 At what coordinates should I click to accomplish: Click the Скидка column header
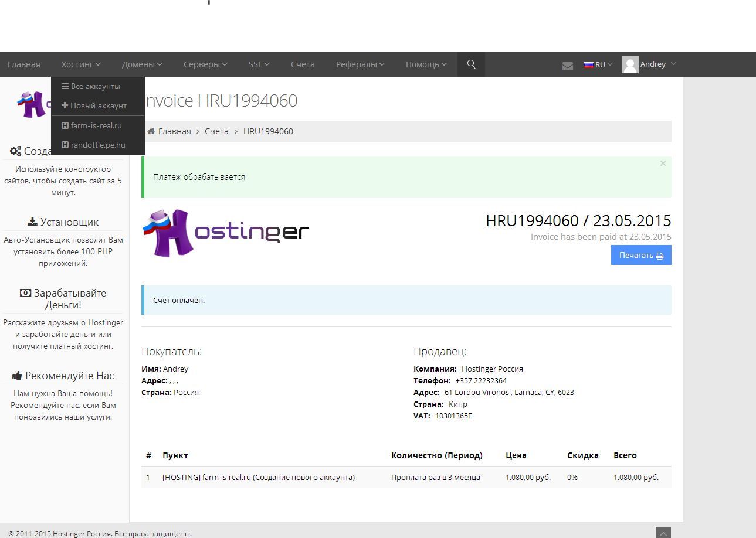click(x=583, y=455)
